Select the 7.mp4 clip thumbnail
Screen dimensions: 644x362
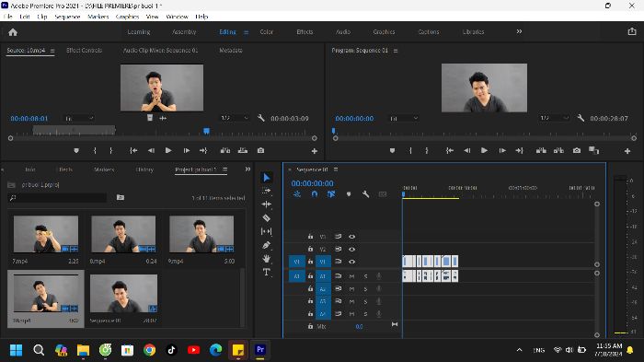click(46, 234)
